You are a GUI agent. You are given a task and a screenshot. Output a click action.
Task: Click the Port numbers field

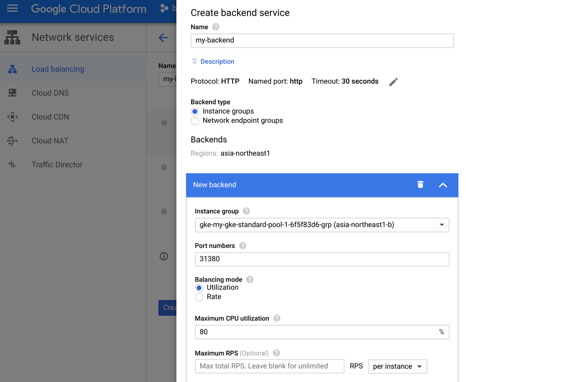click(322, 259)
